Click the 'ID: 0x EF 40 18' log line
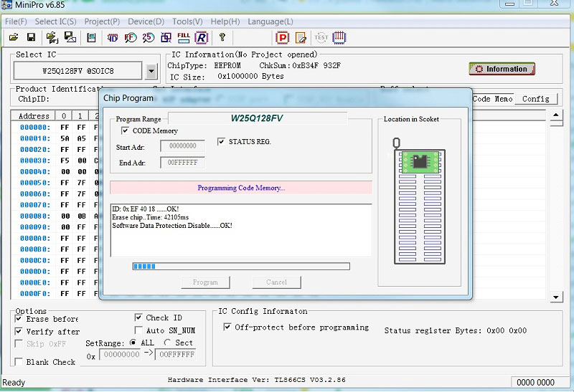 coord(146,209)
